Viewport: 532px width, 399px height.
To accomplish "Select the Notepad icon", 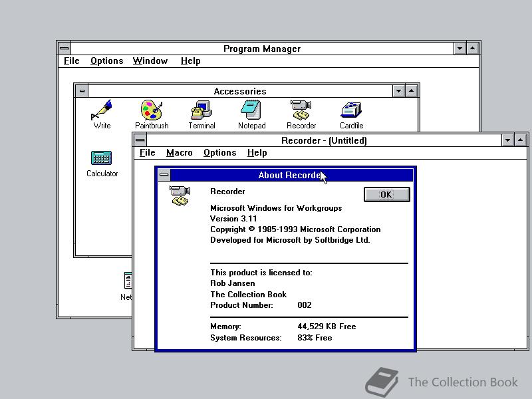I will 251,110.
